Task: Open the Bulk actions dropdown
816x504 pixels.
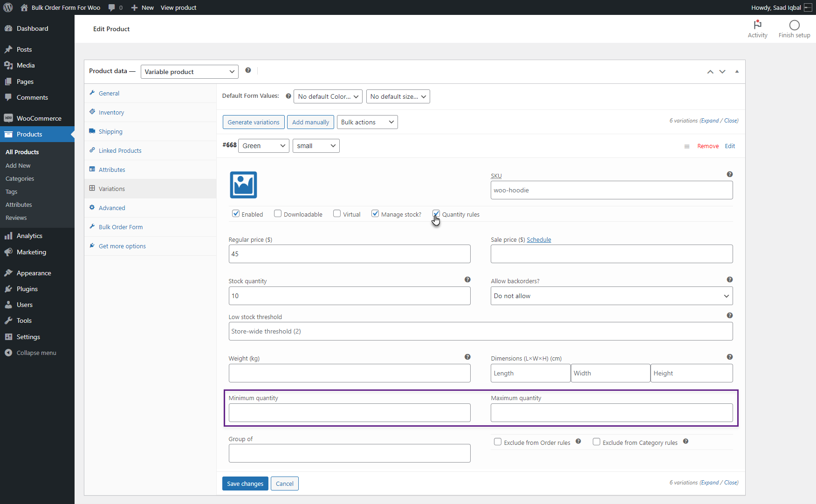Action: 367,122
